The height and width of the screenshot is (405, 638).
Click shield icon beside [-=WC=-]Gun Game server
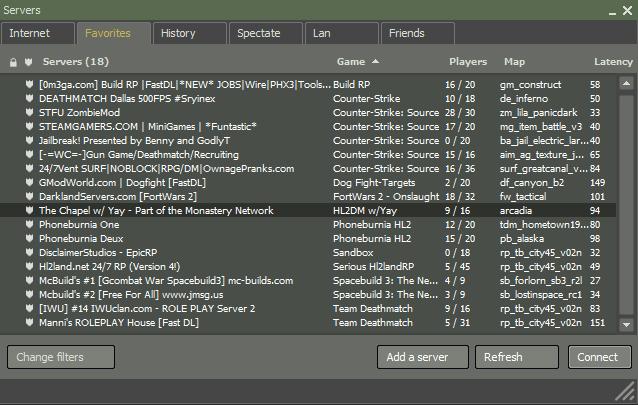[x=29, y=154]
